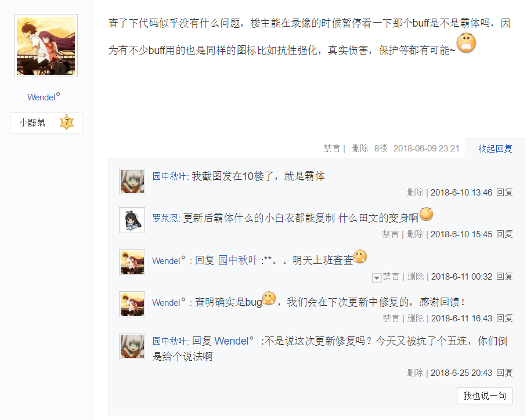Delete the reply dated 2018-6-25 20:43
Image resolution: width=527 pixels, height=420 pixels.
click(x=415, y=373)
